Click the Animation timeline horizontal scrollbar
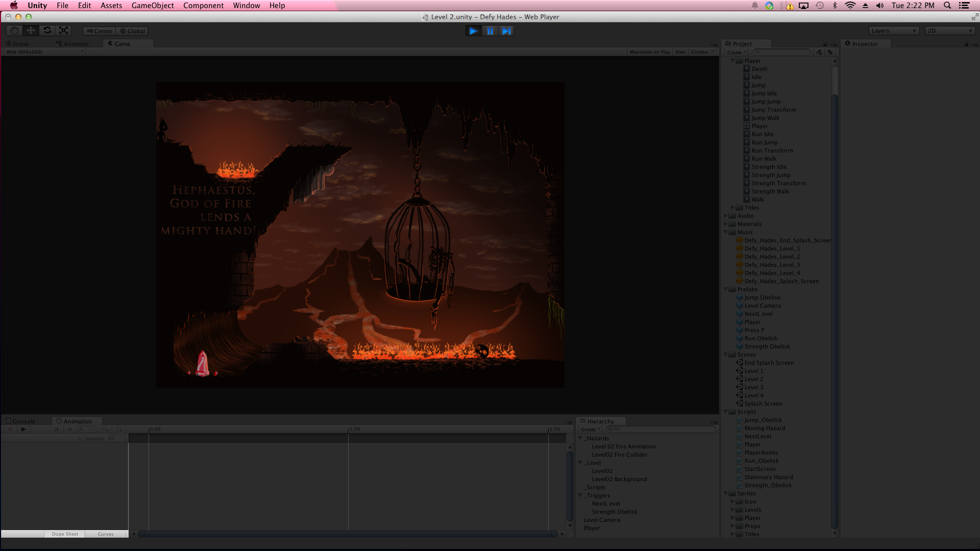 click(348, 534)
